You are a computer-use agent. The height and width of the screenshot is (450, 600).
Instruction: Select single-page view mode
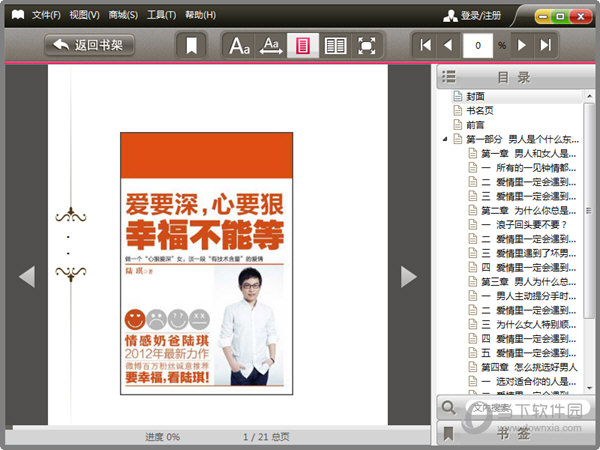(x=303, y=46)
